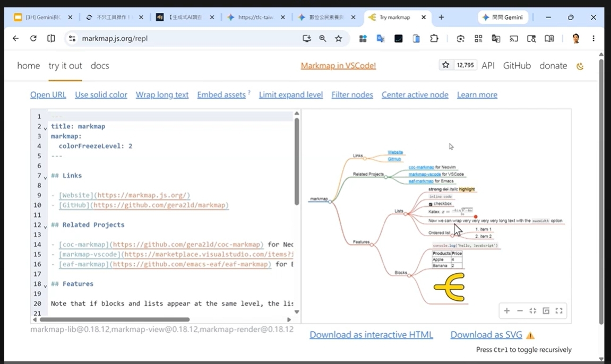Bookmark this page with the star icon
Screen dimensions: 611x364
click(339, 39)
